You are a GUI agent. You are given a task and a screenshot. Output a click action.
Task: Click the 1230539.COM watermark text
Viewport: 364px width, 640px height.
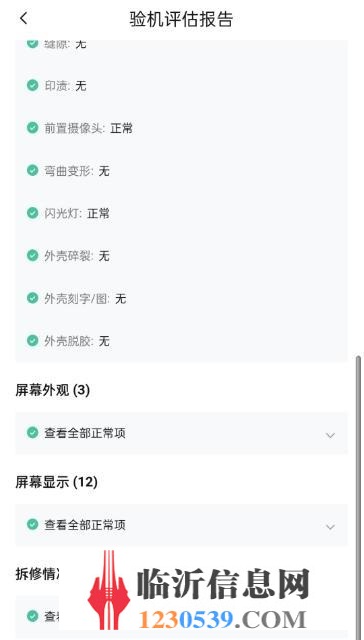click(x=222, y=619)
